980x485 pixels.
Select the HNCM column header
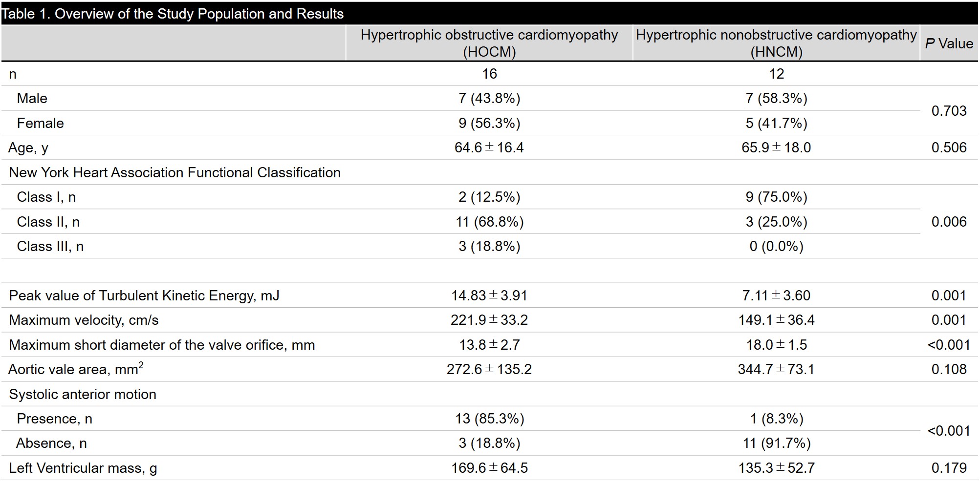click(x=776, y=43)
